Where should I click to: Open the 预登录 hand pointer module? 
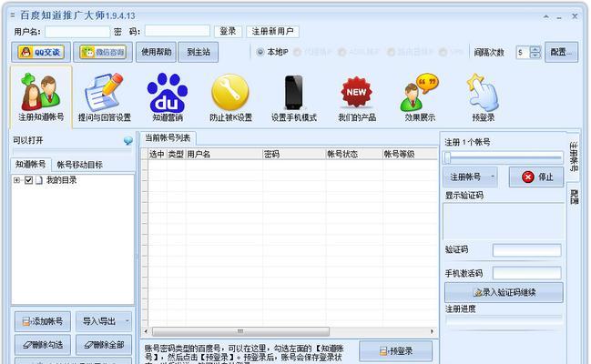point(484,97)
